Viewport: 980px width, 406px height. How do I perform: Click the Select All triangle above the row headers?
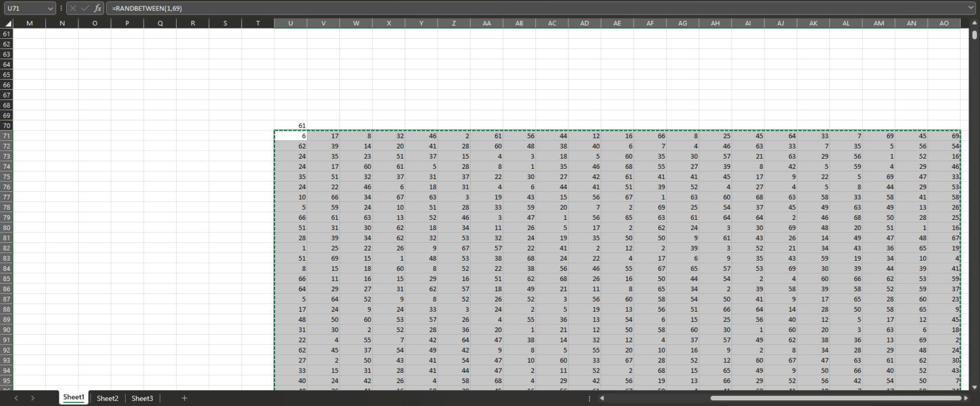[8, 23]
